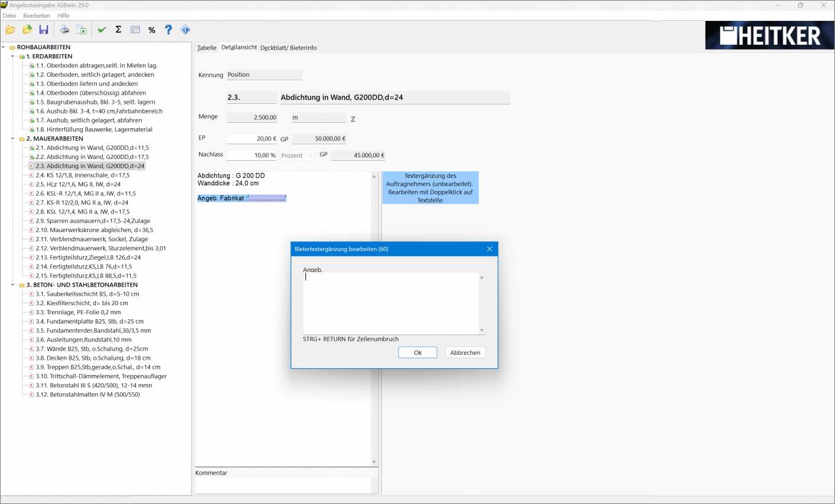This screenshot has height=504, width=835.
Task: Click the Sigma sum icon
Action: click(118, 29)
